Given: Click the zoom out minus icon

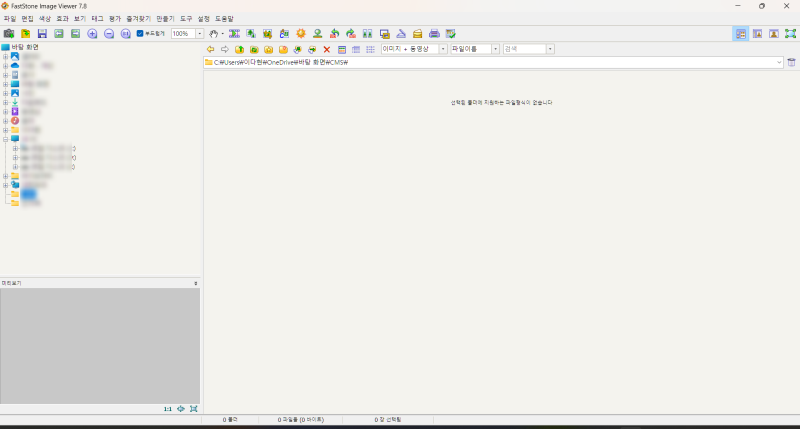Looking at the screenshot, I should coord(109,34).
